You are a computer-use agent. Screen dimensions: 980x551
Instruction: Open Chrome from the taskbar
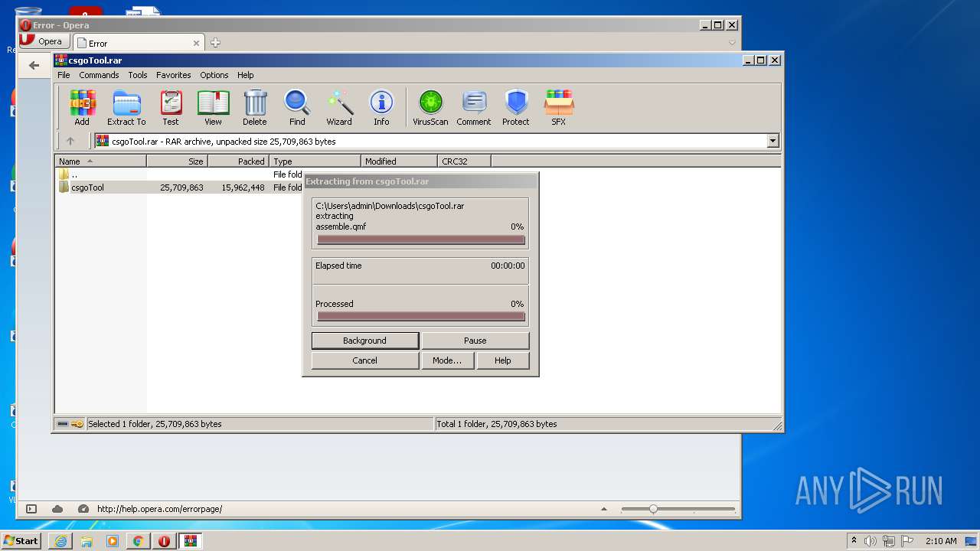tap(139, 541)
